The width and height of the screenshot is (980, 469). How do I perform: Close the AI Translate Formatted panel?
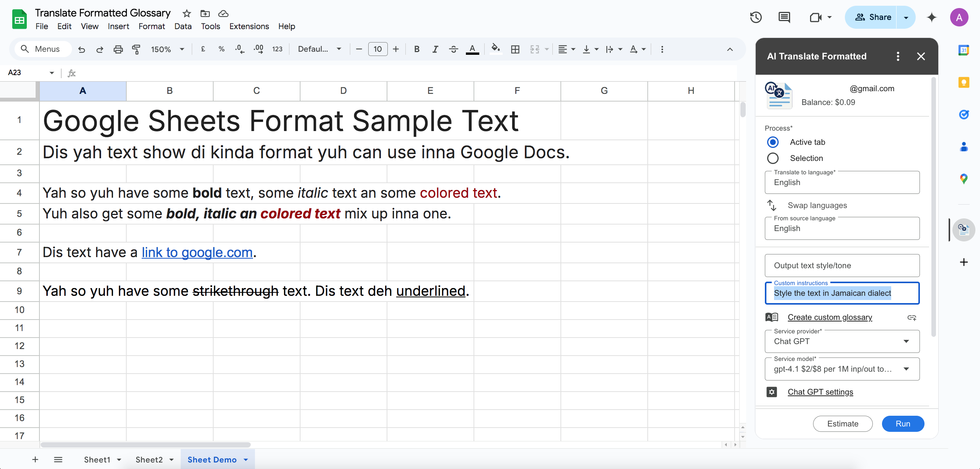pyautogui.click(x=921, y=56)
